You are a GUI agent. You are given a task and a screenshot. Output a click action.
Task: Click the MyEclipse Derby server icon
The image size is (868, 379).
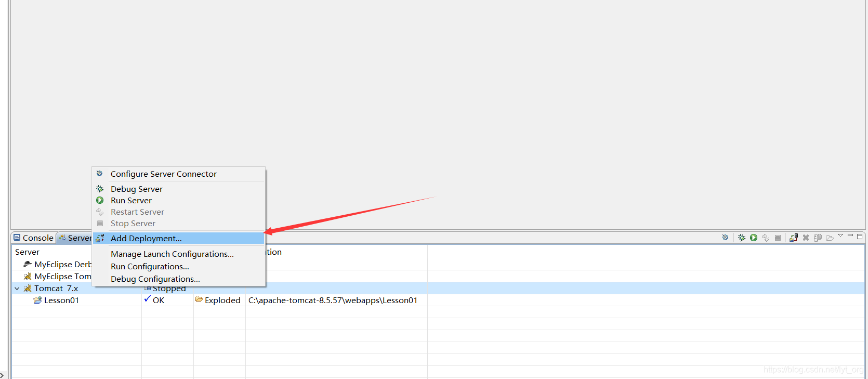[28, 264]
